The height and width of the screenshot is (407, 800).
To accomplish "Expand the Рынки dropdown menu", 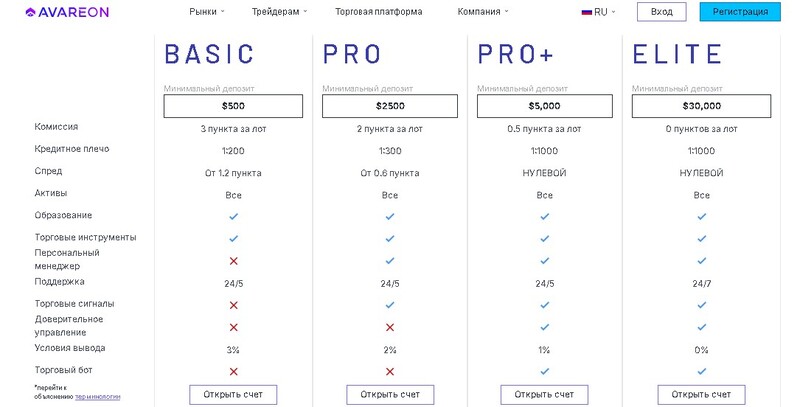I will [207, 12].
